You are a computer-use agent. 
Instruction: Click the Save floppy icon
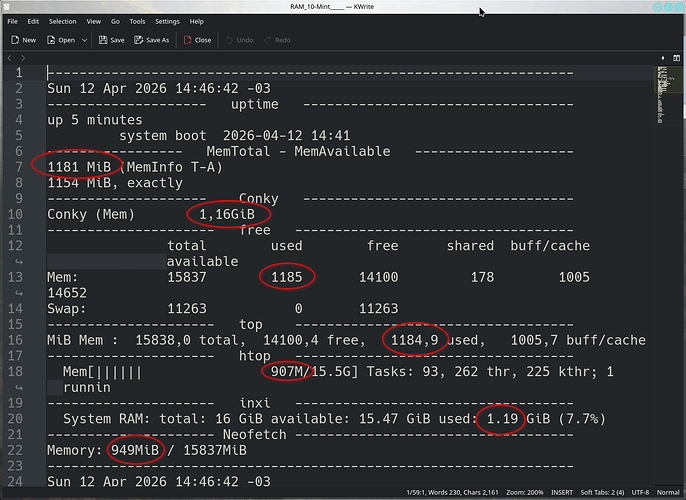click(103, 40)
